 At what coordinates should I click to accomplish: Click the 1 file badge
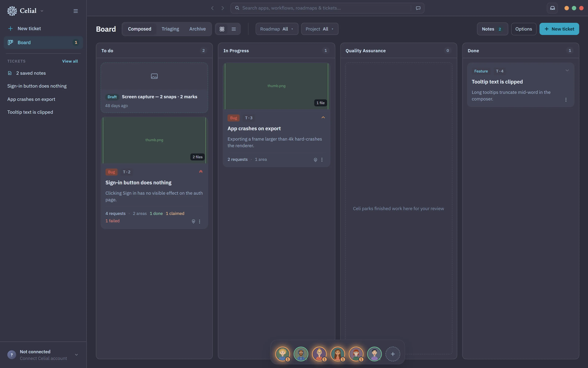320,103
